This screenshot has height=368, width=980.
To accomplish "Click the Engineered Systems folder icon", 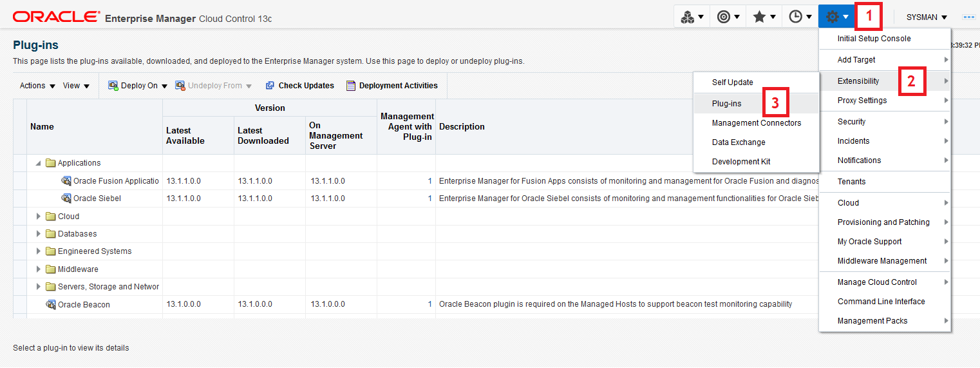I will 51,251.
